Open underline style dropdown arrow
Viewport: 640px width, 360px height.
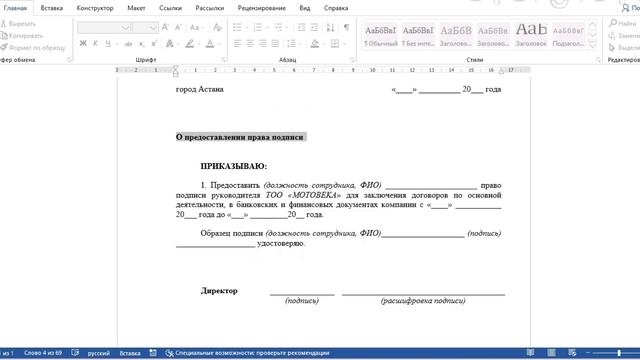[x=117, y=44]
